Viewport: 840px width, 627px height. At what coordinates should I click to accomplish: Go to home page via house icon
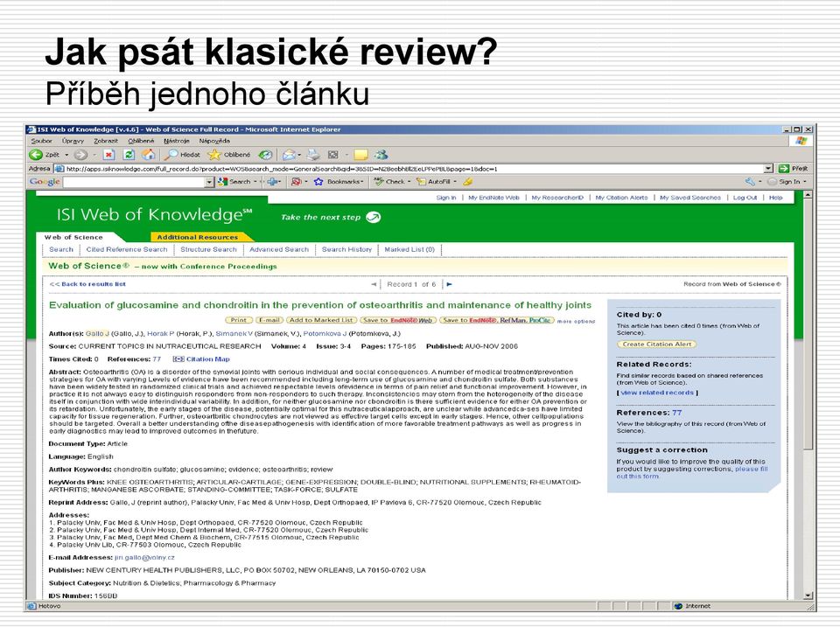click(x=149, y=155)
